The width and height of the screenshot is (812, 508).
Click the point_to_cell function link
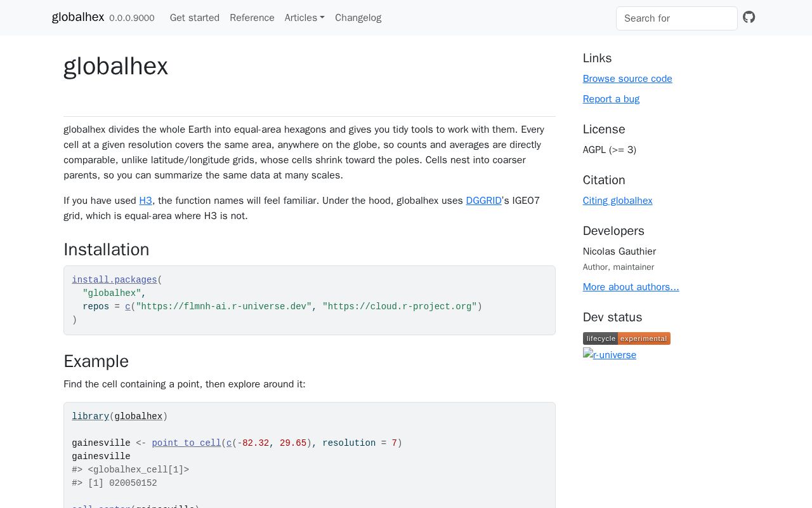coord(187,443)
